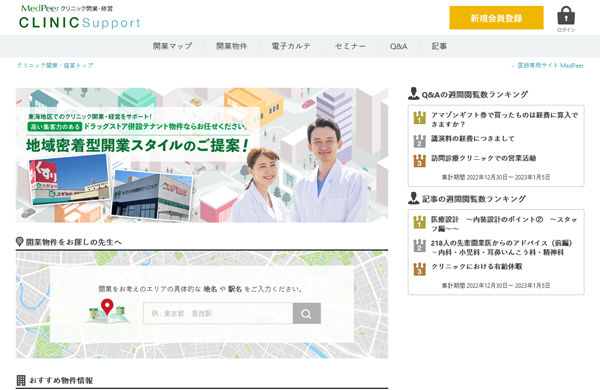
Task: Click the article ranking period 集計期間 text
Action: 496,286
